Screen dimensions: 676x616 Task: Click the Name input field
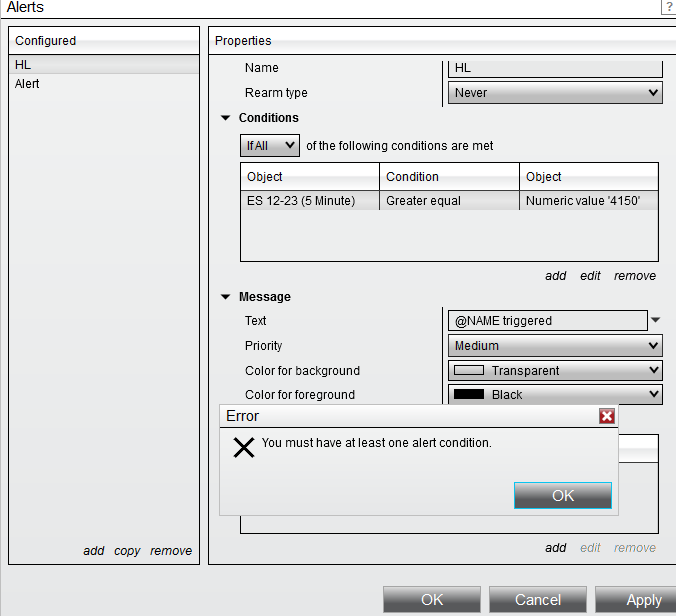(x=555, y=69)
